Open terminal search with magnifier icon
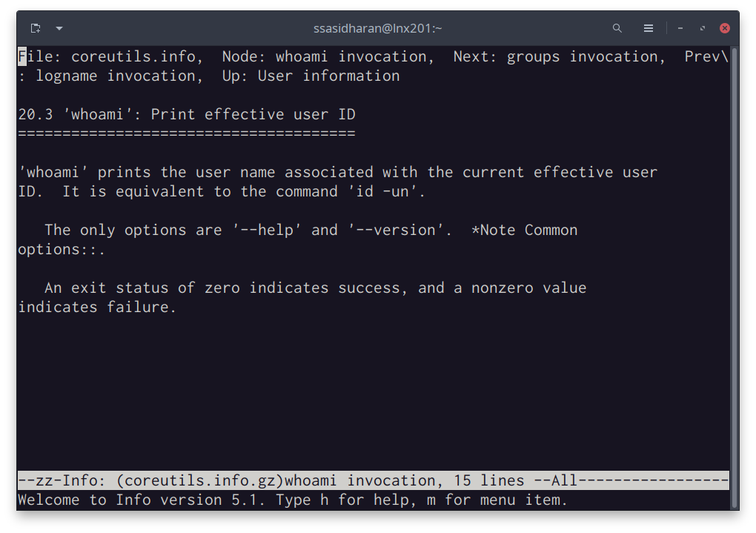 coord(617,28)
